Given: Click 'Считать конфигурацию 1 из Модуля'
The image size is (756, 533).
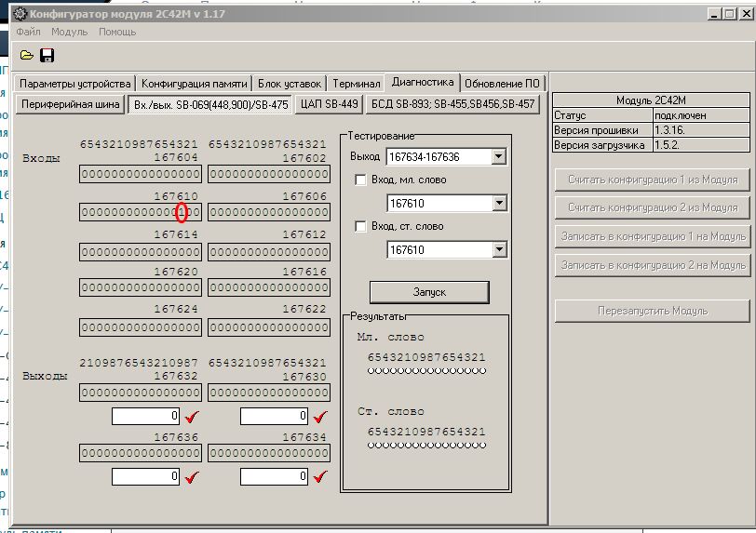Looking at the screenshot, I should coord(653,180).
